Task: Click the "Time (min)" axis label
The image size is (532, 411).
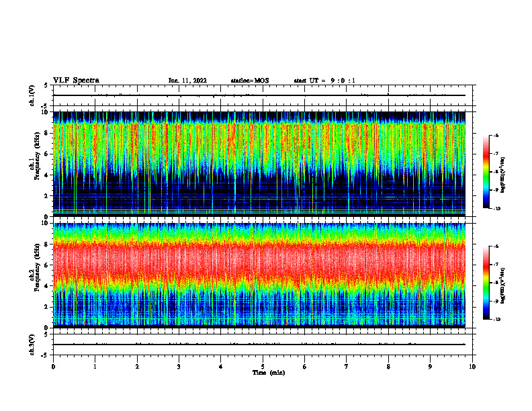Action: pyautogui.click(x=269, y=373)
